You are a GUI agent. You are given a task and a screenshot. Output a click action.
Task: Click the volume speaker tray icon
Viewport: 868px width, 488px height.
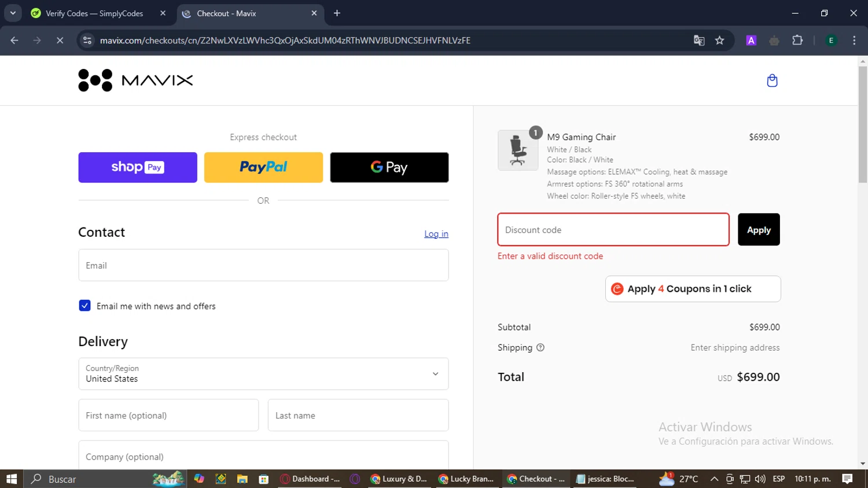tap(760, 479)
